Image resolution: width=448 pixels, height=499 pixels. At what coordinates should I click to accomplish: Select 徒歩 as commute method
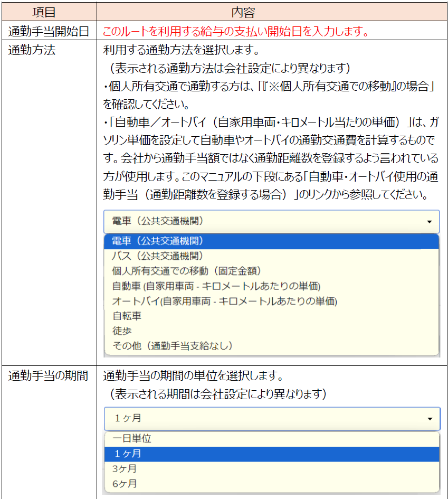click(x=122, y=331)
